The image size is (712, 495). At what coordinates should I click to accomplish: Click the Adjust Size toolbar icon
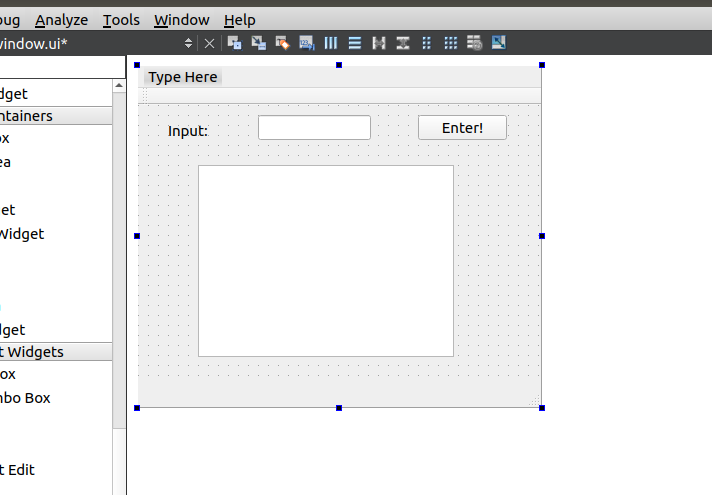click(498, 43)
